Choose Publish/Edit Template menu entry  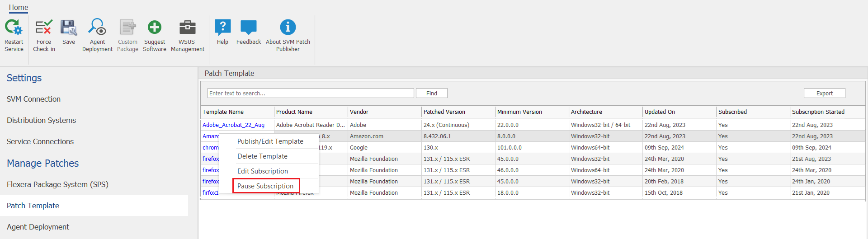[270, 141]
